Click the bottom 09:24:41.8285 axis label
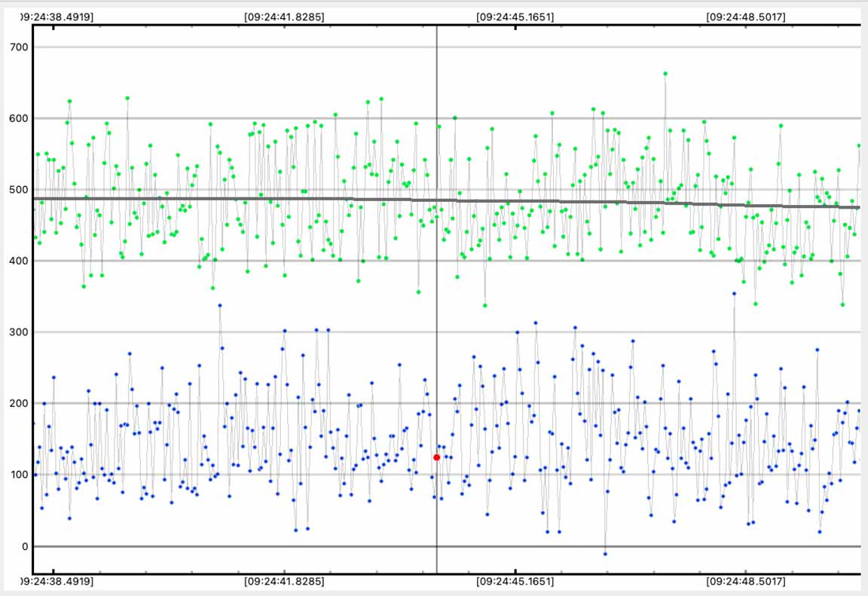The width and height of the screenshot is (868, 596). (x=284, y=582)
